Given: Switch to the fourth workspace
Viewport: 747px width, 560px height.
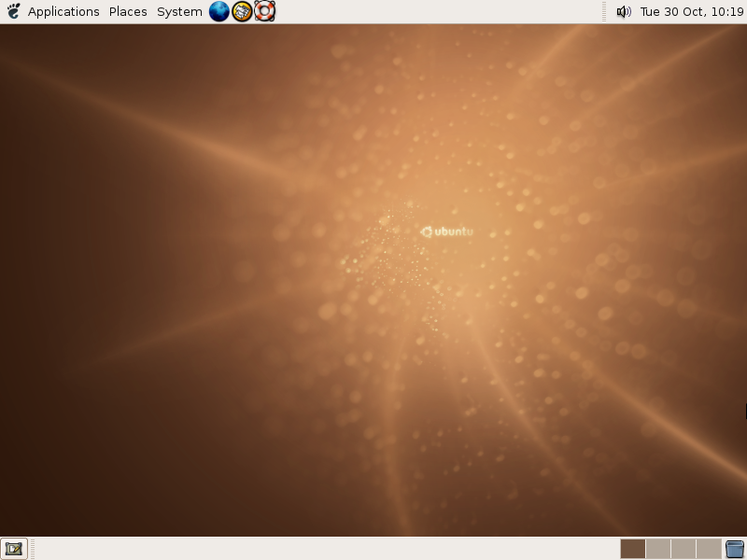Looking at the screenshot, I should [x=708, y=549].
